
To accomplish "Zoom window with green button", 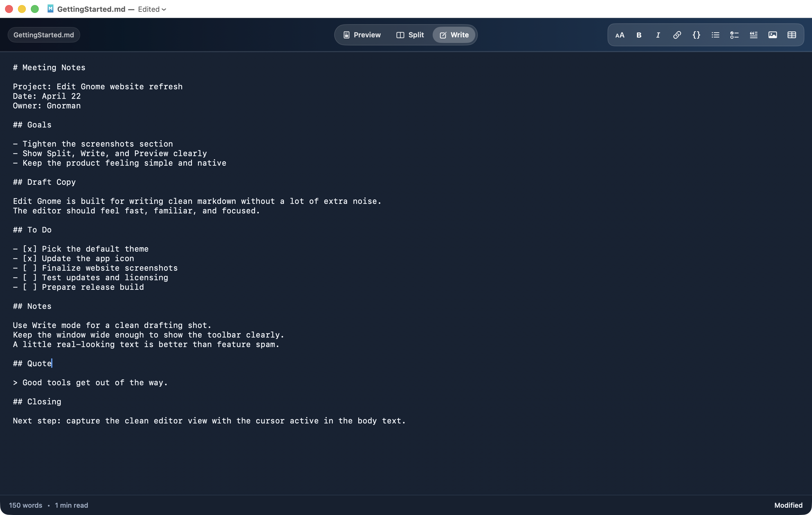I will (x=35, y=9).
